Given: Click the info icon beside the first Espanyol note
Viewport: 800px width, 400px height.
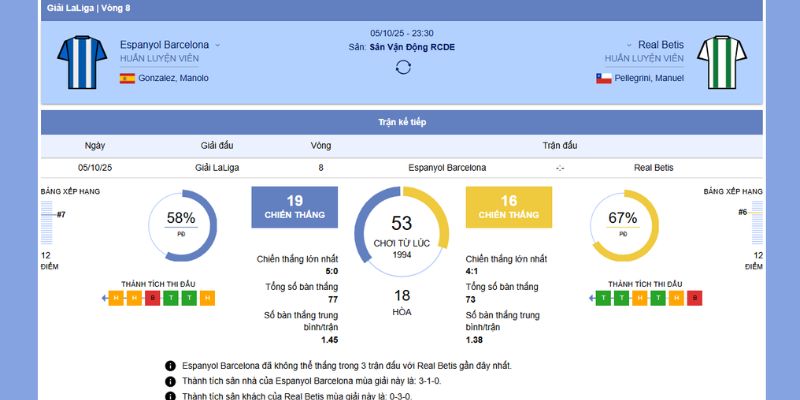Looking at the screenshot, I should [170, 366].
